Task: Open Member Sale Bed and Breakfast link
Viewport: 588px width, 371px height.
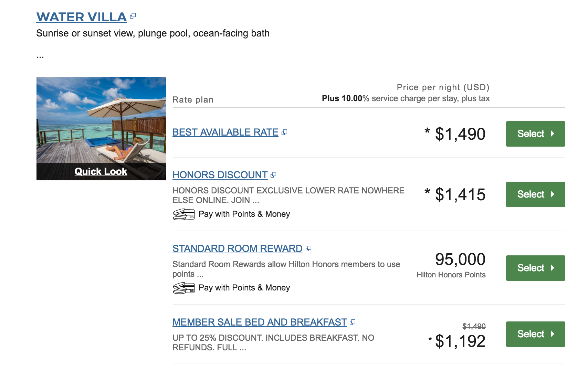Action: pyautogui.click(x=260, y=322)
